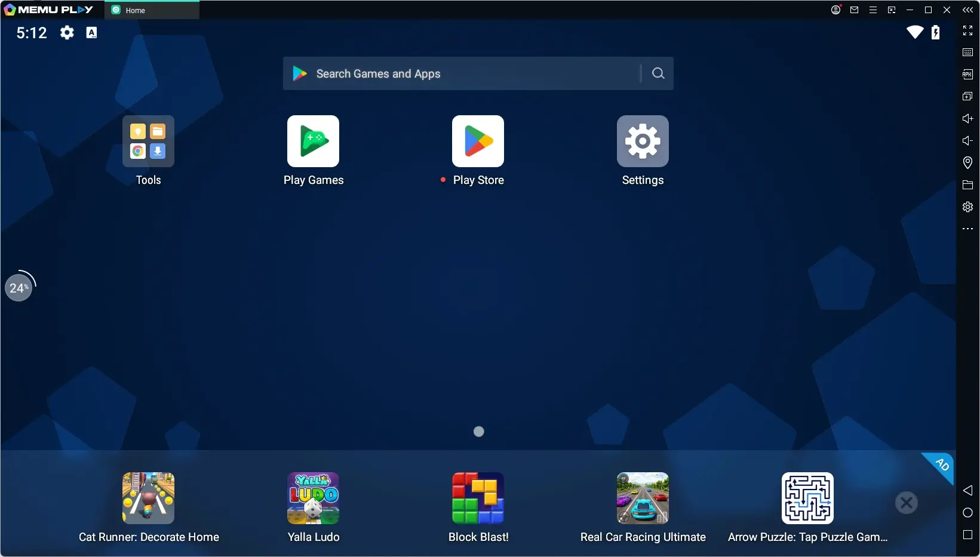Click the APK install icon
This screenshot has width=980, height=557.
point(967,75)
